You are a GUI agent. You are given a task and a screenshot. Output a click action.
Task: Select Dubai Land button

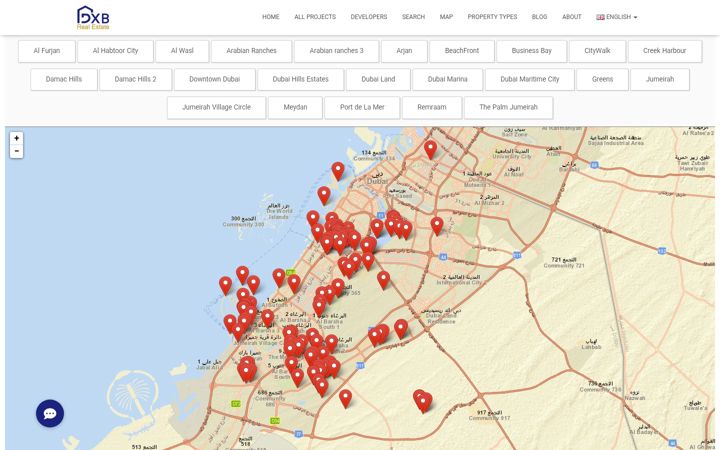[378, 79]
